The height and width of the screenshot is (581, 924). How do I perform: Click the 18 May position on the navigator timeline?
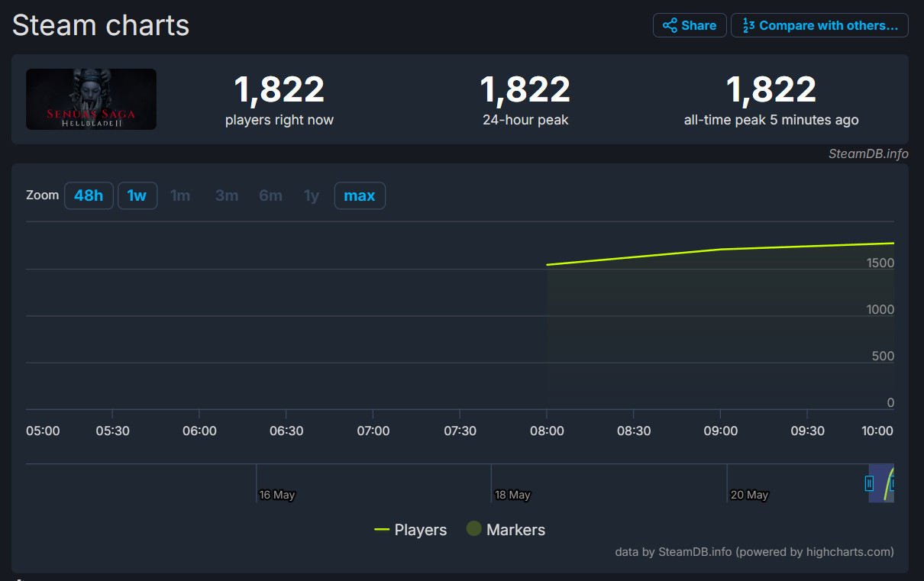point(512,495)
